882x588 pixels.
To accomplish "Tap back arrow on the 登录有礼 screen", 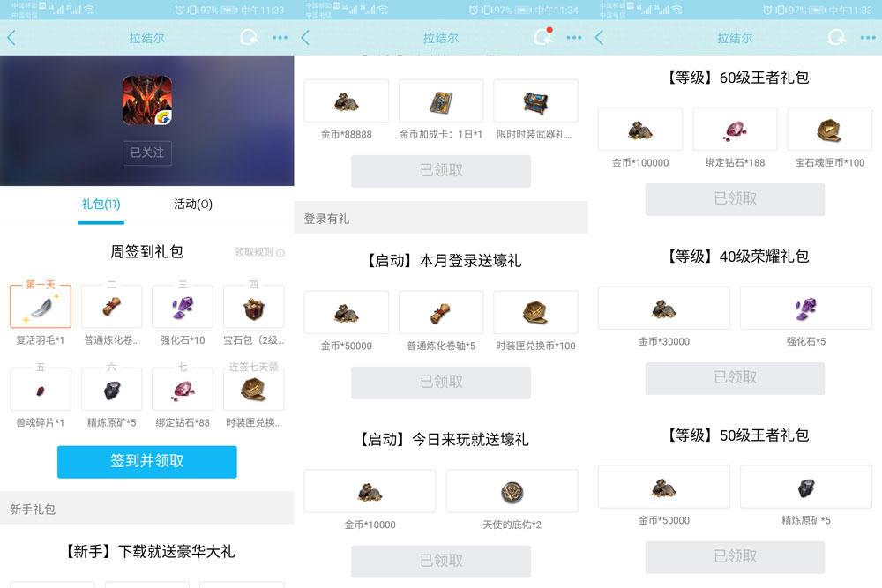I will [305, 38].
